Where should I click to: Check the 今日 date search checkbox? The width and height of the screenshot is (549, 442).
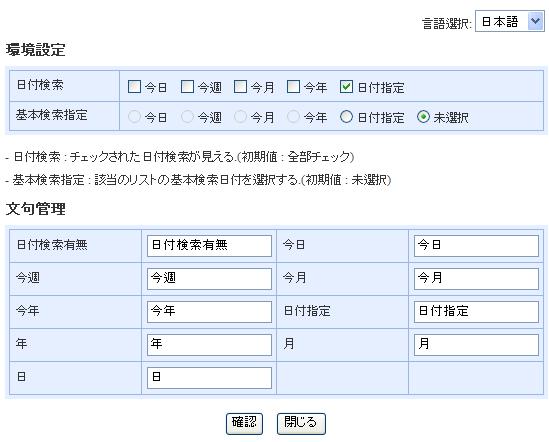pos(134,87)
